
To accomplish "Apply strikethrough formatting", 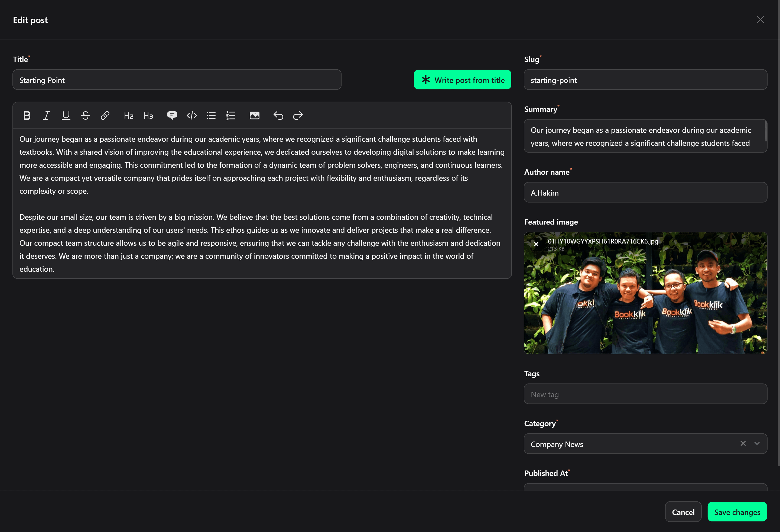I will pos(85,116).
